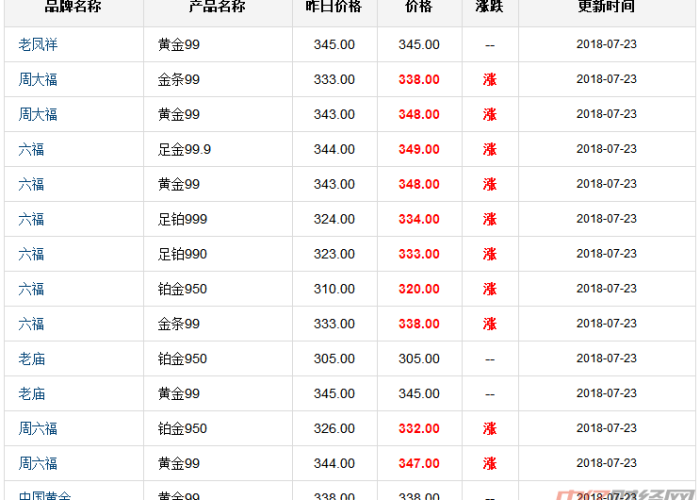Open the 六福 link beside 足铂999
Image resolution: width=700 pixels, height=500 pixels.
31,219
